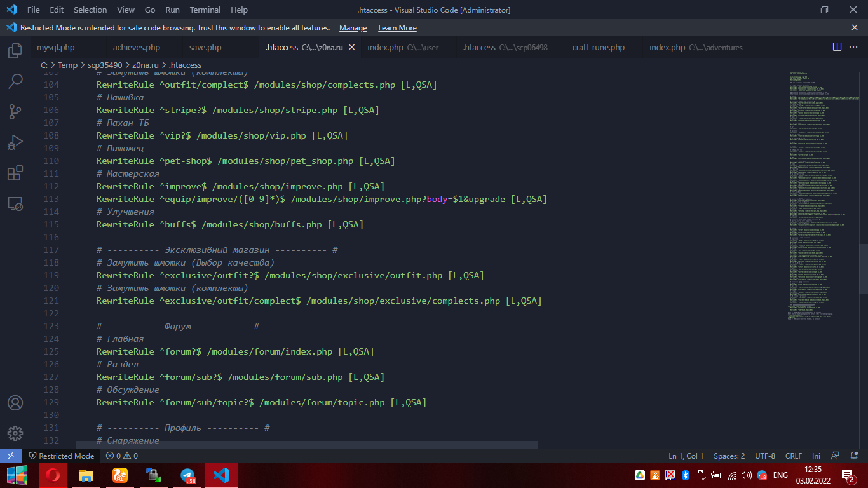
Task: Open the Explorer view in activity bar
Action: (x=15, y=51)
